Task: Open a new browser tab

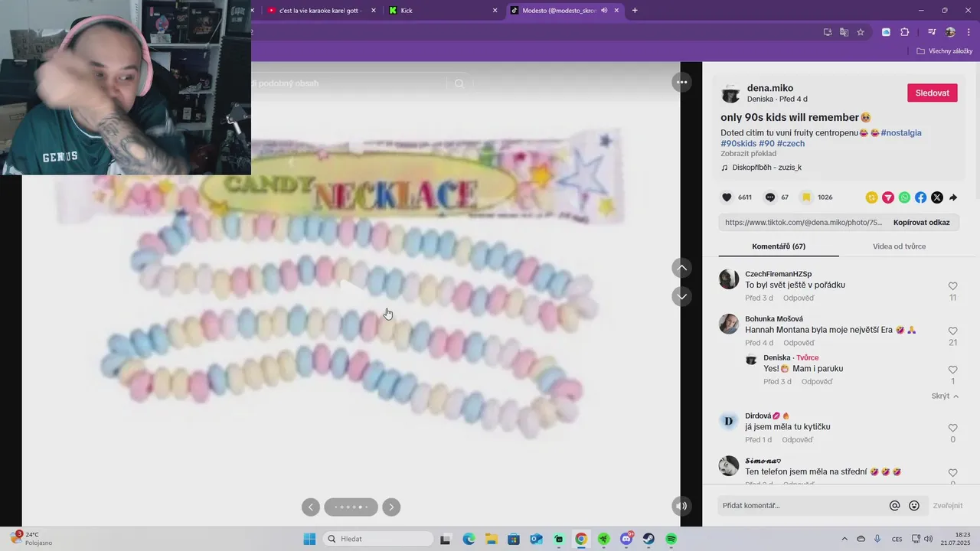Action: tap(635, 11)
